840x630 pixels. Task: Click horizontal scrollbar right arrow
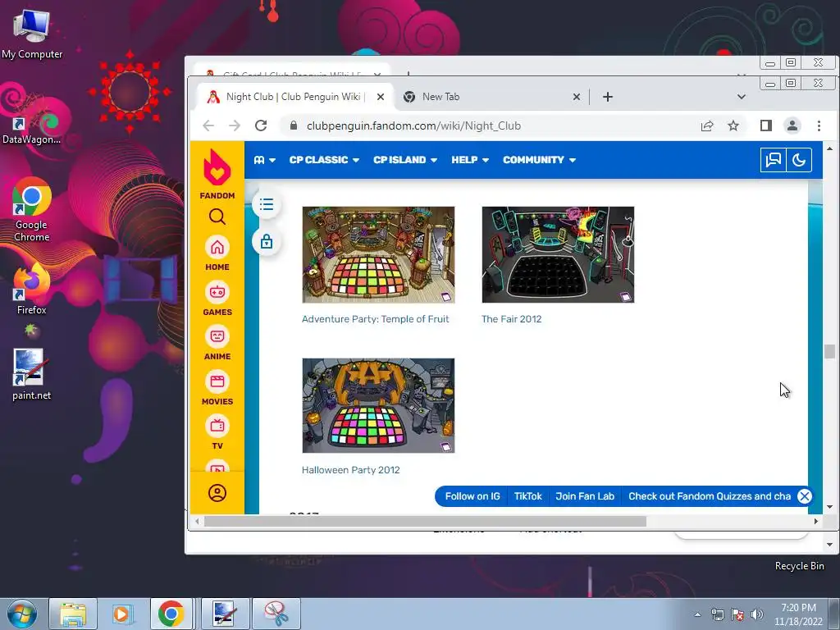(816, 521)
